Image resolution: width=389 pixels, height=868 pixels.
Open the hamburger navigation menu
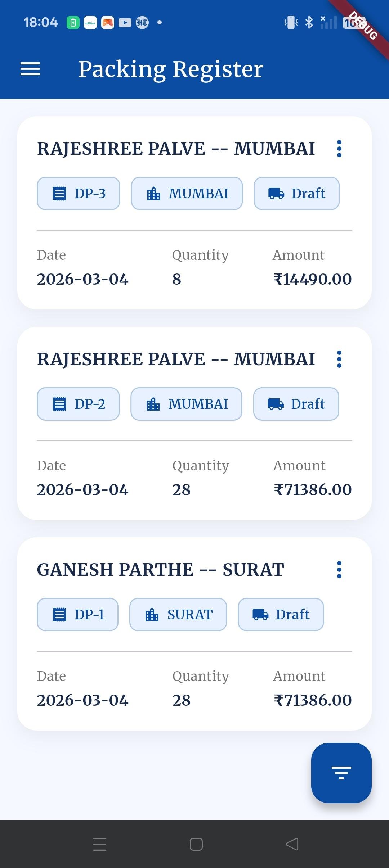click(30, 69)
